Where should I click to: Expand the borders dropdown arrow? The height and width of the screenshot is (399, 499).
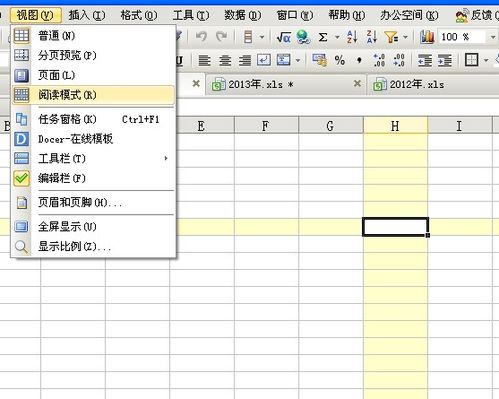click(x=486, y=61)
